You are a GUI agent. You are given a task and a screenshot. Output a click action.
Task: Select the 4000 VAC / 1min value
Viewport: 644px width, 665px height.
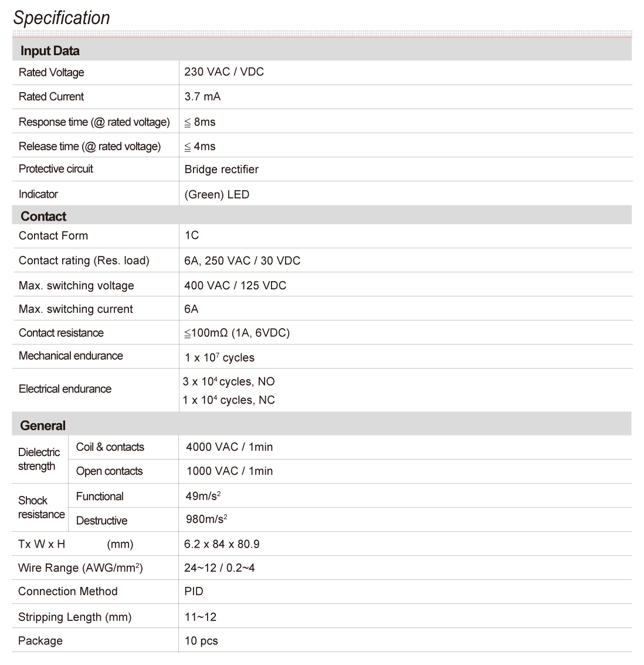pos(229,447)
